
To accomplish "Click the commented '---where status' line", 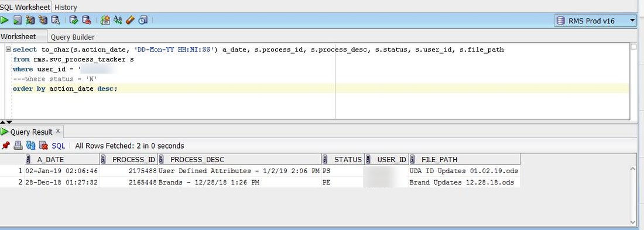I will pyautogui.click(x=54, y=79).
